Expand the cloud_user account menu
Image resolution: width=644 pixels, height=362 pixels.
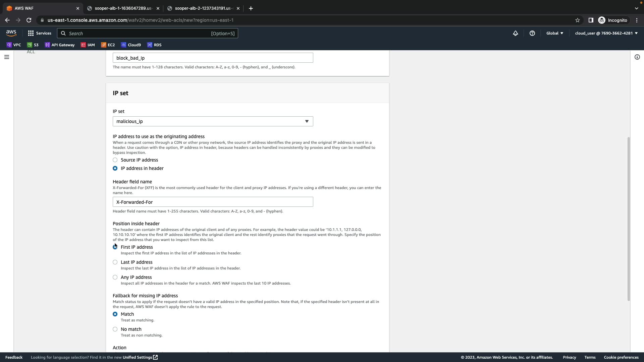[x=606, y=33]
